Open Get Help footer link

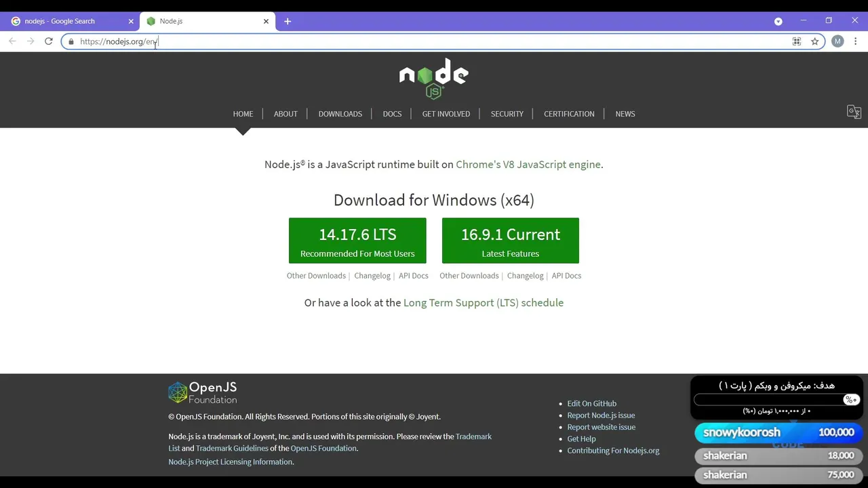[582, 439]
